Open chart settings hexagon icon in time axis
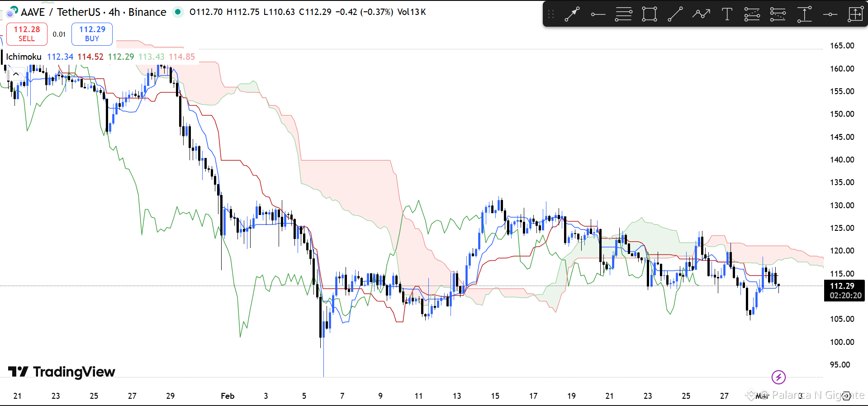 (846, 396)
